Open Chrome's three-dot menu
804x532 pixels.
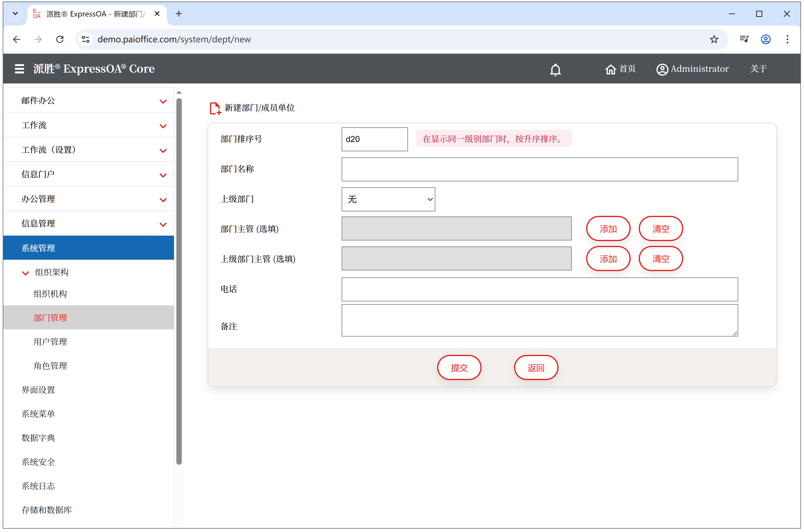[x=787, y=39]
